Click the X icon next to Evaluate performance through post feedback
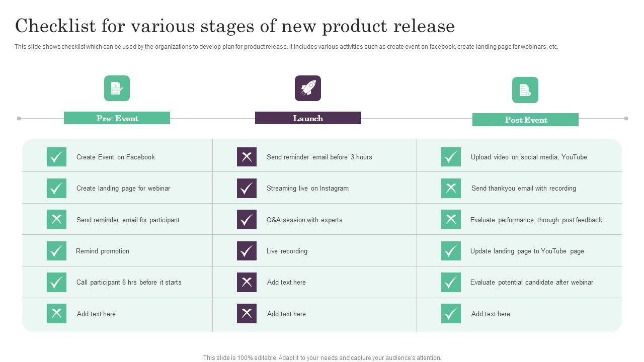This screenshot has width=644, height=362. click(451, 220)
